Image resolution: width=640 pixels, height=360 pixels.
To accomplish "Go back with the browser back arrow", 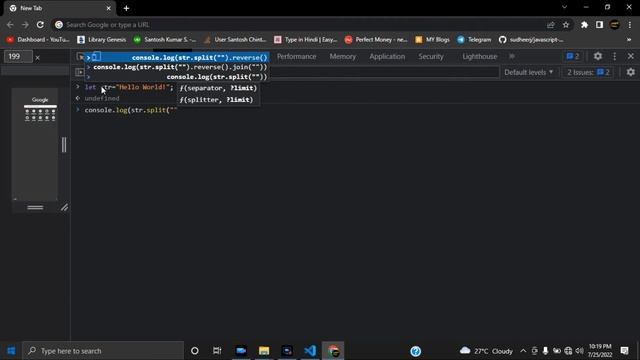I will click(10, 25).
